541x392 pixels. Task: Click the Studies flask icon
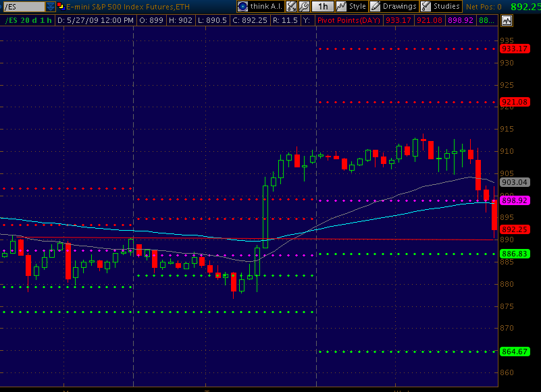point(426,6)
